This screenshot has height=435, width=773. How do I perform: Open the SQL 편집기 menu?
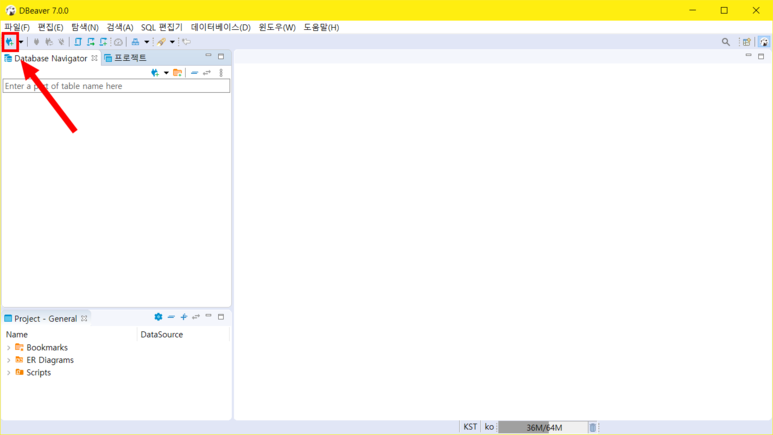click(162, 27)
